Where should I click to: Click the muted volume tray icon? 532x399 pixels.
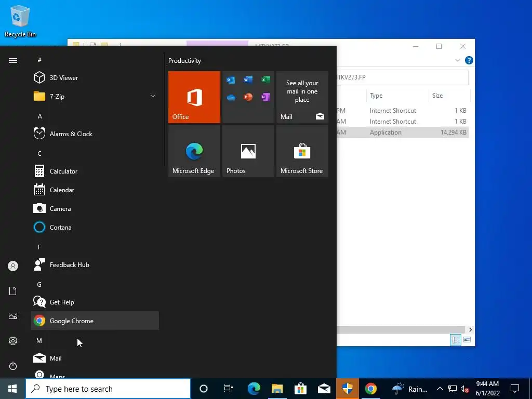pyautogui.click(x=464, y=389)
